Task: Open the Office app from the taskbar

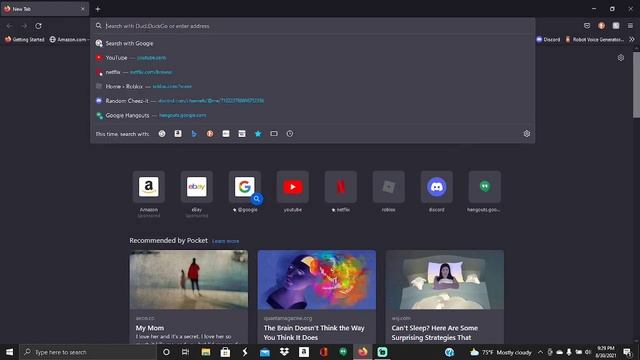Action: pyautogui.click(x=324, y=352)
